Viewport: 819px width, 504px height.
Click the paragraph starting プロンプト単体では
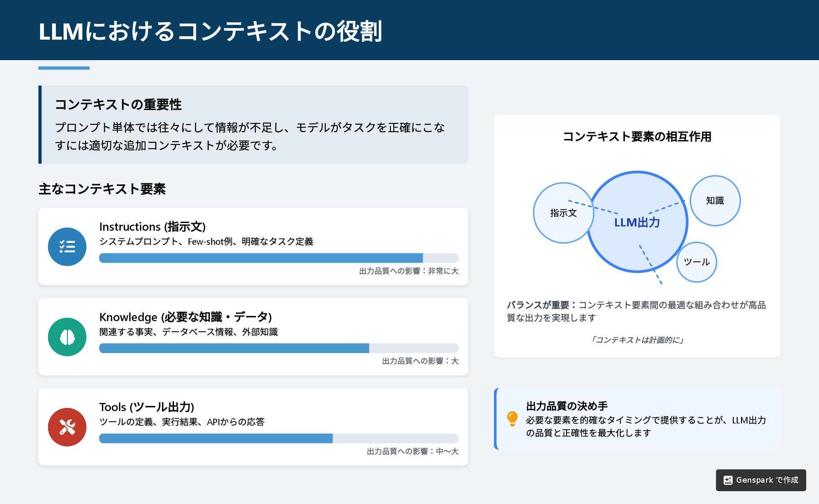pyautogui.click(x=250, y=136)
